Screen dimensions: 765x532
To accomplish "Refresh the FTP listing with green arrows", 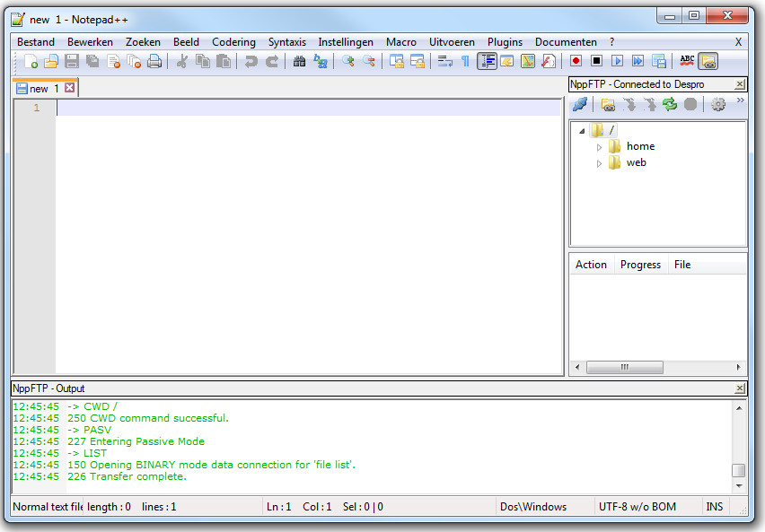I will pyautogui.click(x=670, y=104).
